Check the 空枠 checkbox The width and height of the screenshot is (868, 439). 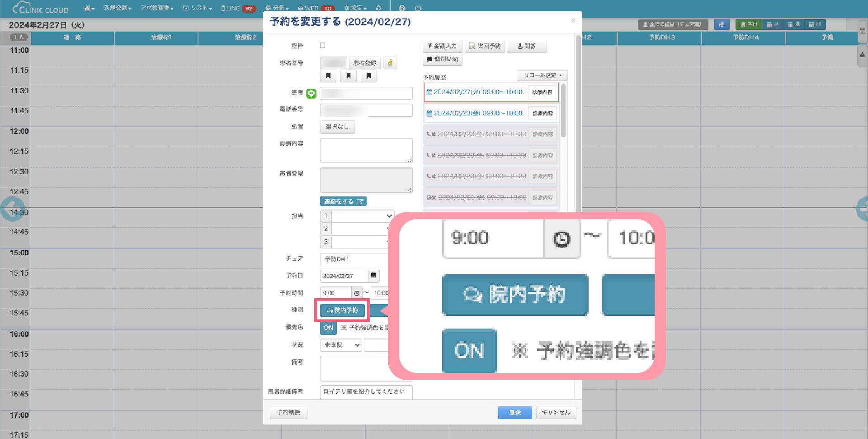click(x=323, y=45)
